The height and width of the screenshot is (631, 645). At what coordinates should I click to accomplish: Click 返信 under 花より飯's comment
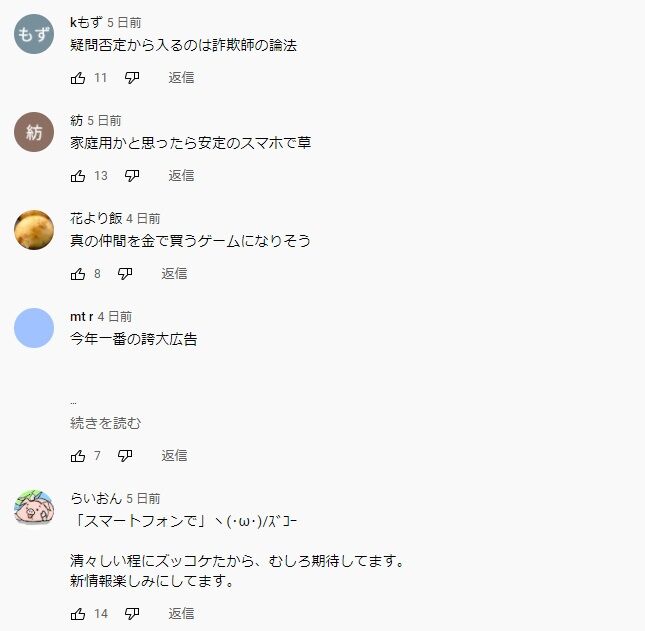click(174, 274)
